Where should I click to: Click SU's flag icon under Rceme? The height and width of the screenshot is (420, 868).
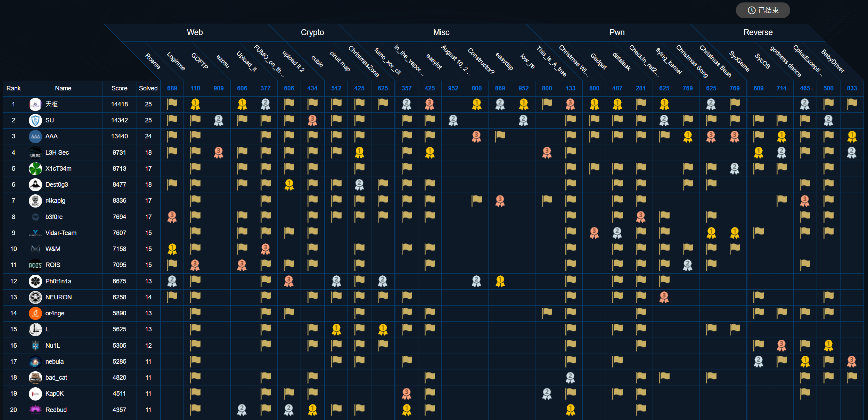click(172, 120)
